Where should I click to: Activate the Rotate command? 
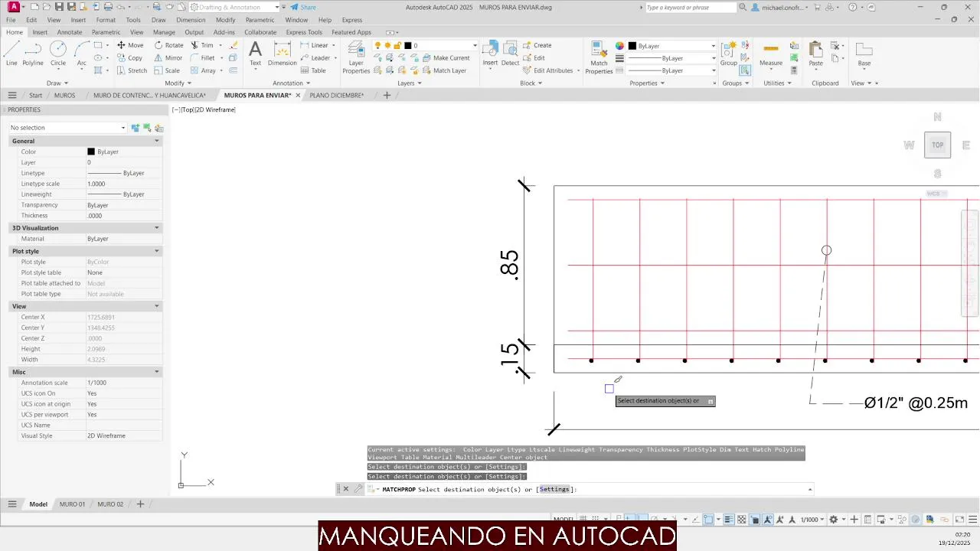pyautogui.click(x=168, y=45)
